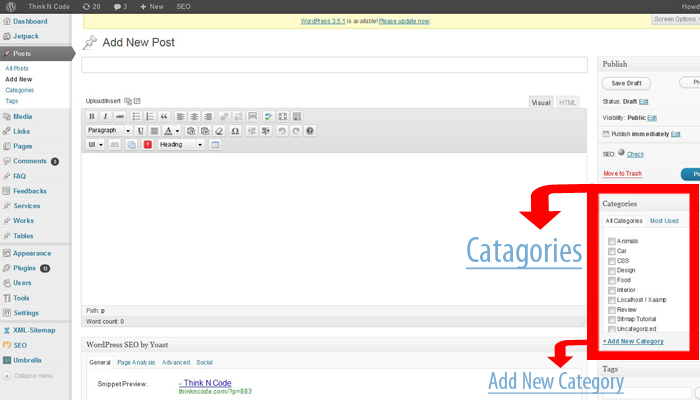The height and width of the screenshot is (400, 700).
Task: Check the Review category
Action: (612, 310)
